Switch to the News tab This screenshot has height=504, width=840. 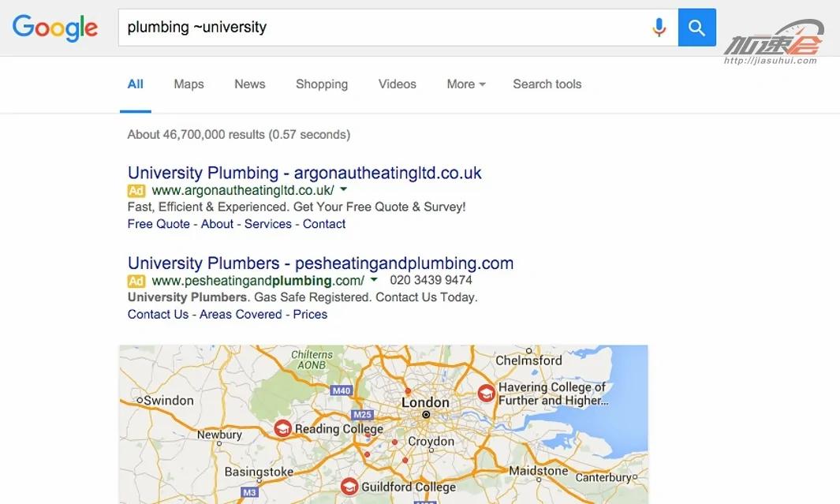[249, 84]
